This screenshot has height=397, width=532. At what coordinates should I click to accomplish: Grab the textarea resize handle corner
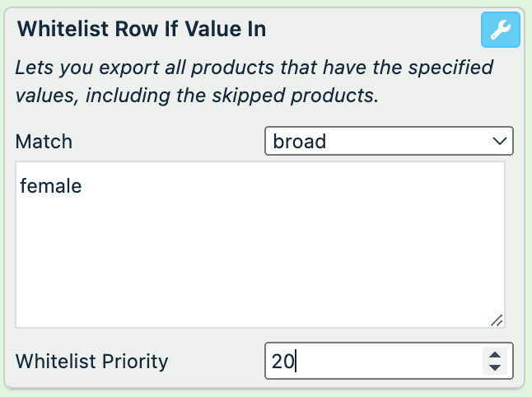(x=497, y=321)
